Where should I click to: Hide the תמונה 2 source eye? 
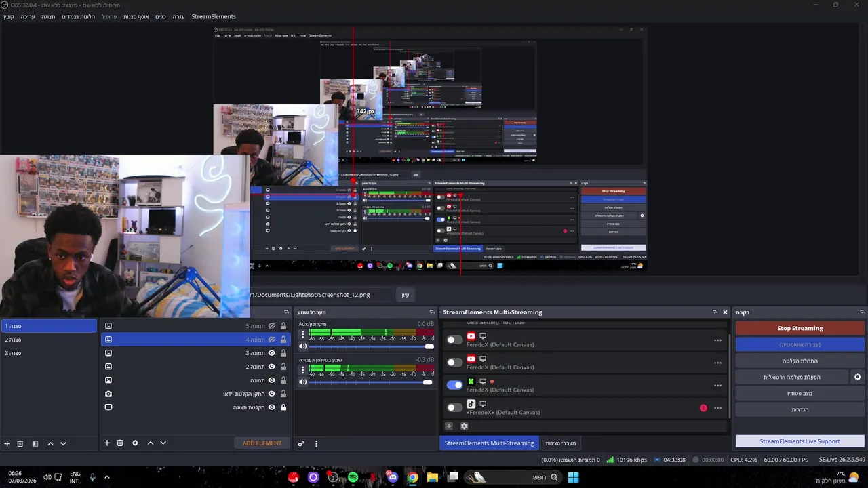point(271,367)
